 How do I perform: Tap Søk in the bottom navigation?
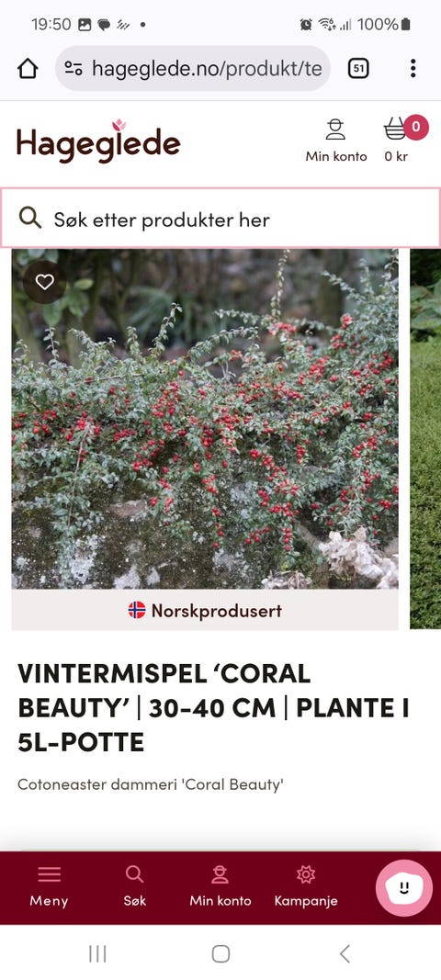click(134, 886)
